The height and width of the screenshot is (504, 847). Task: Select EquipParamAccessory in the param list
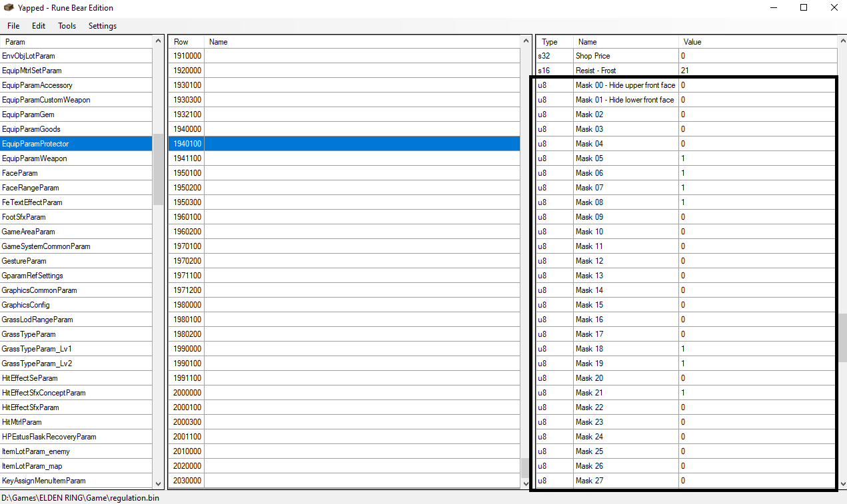pyautogui.click(x=76, y=85)
